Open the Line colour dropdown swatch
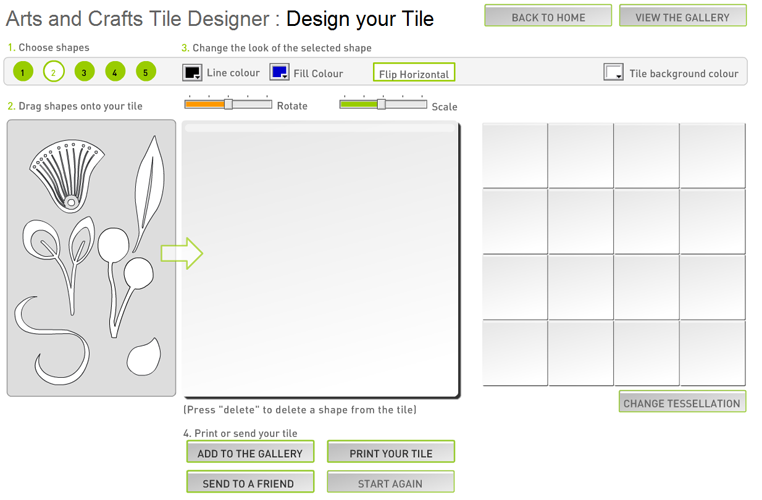The width and height of the screenshot is (762, 500). [x=192, y=72]
